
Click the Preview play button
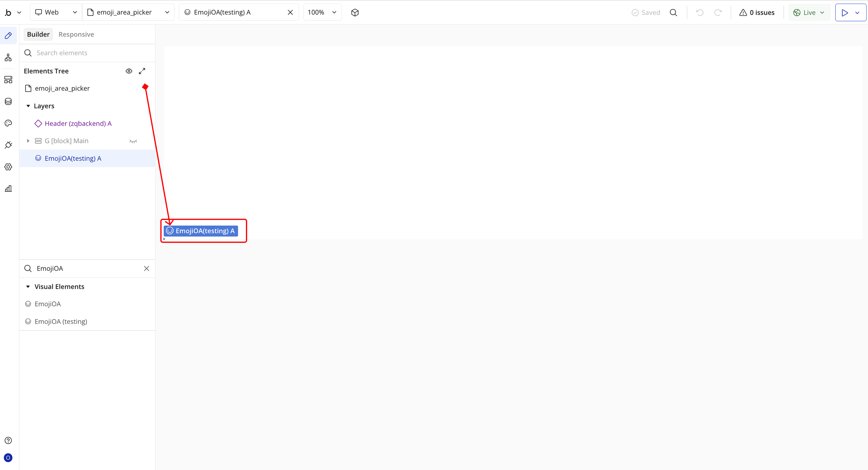844,12
